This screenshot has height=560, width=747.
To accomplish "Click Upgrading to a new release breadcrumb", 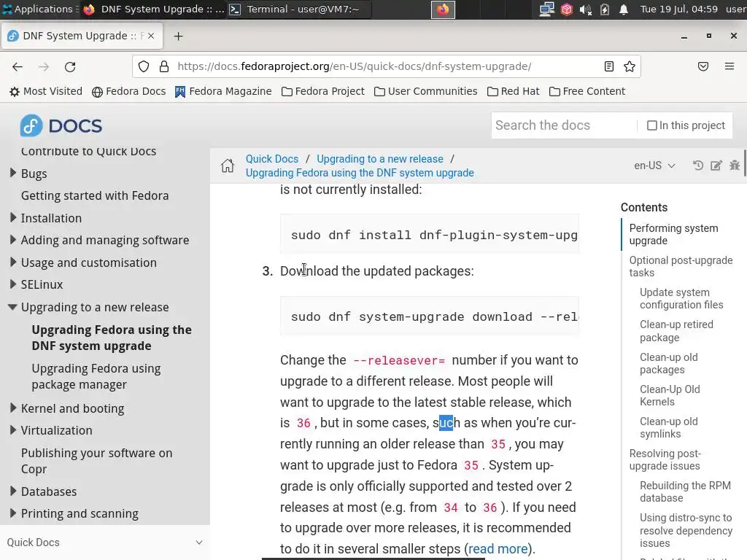I will coord(380,158).
